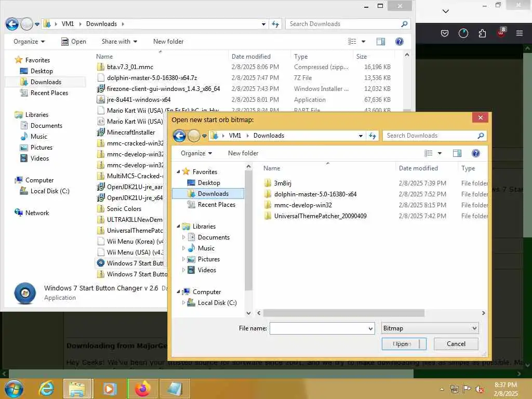Open Firefox from the taskbar
The width and height of the screenshot is (532, 399).
[143, 389]
